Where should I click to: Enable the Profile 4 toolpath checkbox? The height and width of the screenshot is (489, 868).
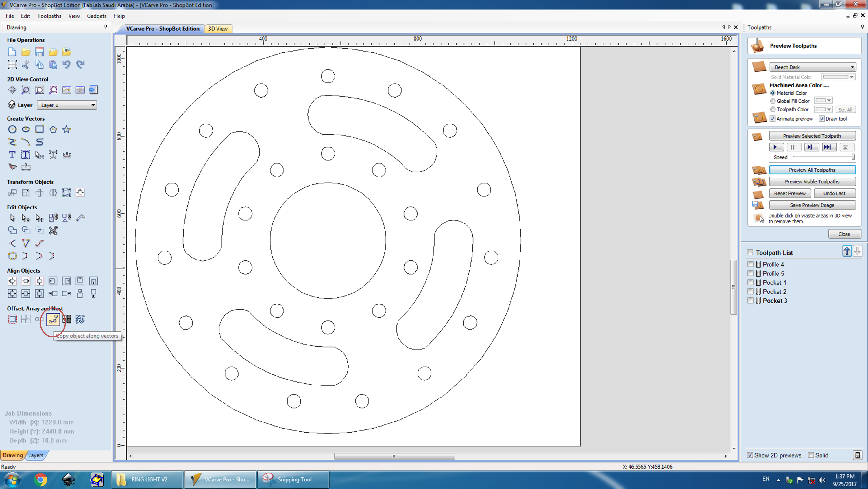751,264
